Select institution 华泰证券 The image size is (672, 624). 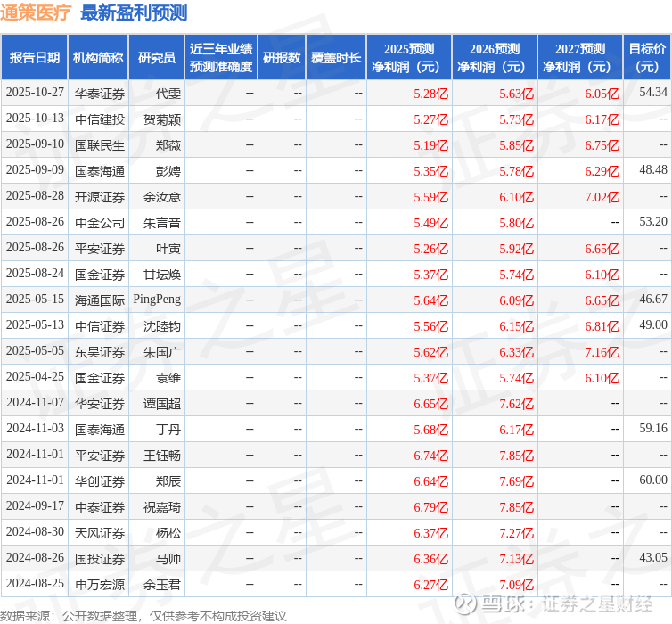coord(100,94)
